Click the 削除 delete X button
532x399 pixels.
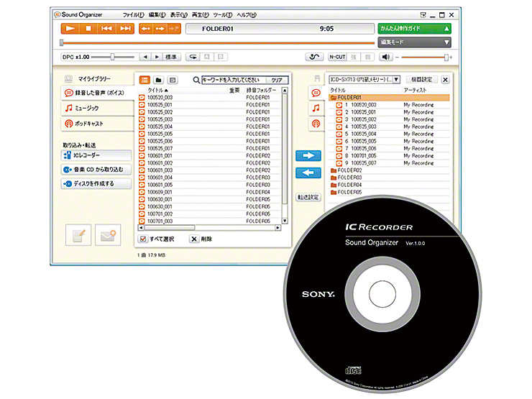pyautogui.click(x=194, y=239)
